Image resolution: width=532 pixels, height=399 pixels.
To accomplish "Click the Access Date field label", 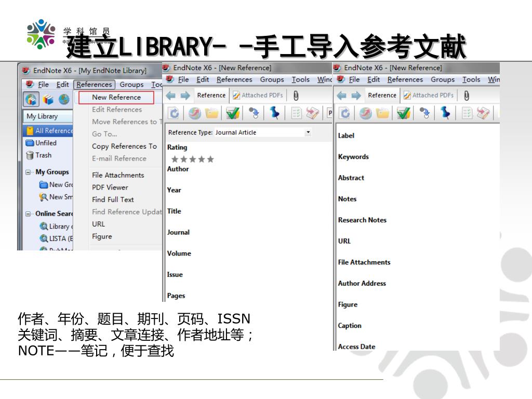I will [x=356, y=347].
